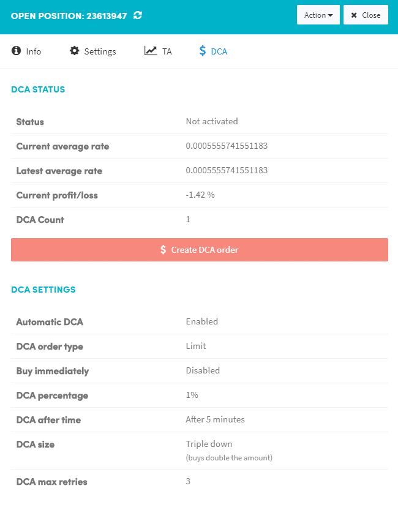This screenshot has width=398, height=532.
Task: Click the current profit/loss percentage value
Action: point(200,195)
